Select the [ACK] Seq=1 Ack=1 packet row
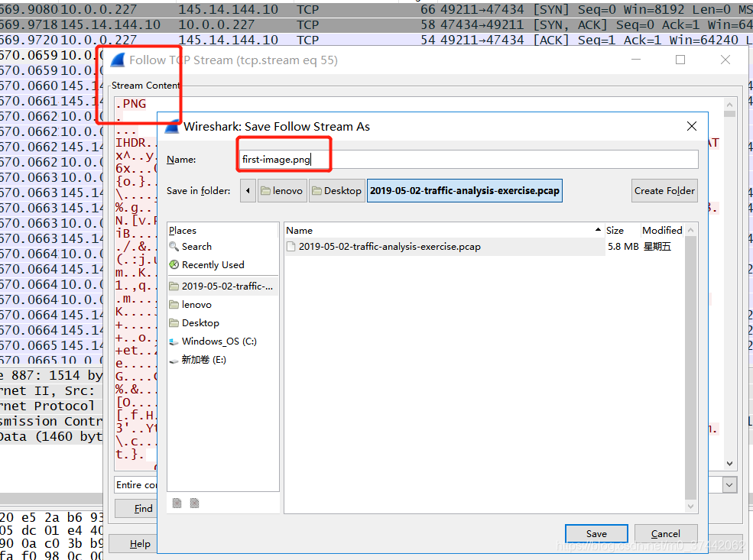The width and height of the screenshot is (753, 560). tap(376, 40)
